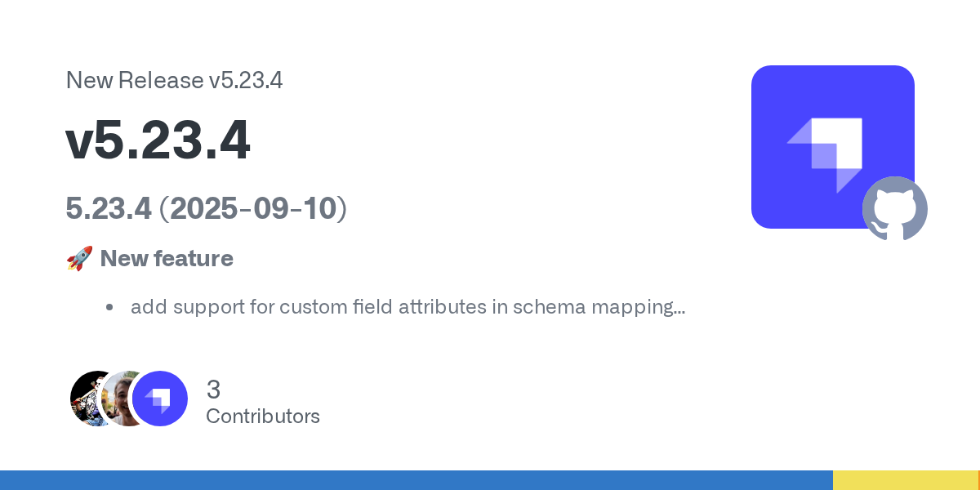This screenshot has width=980, height=490.
Task: Expand truncated text via trailing ellipsis
Action: (x=676, y=309)
